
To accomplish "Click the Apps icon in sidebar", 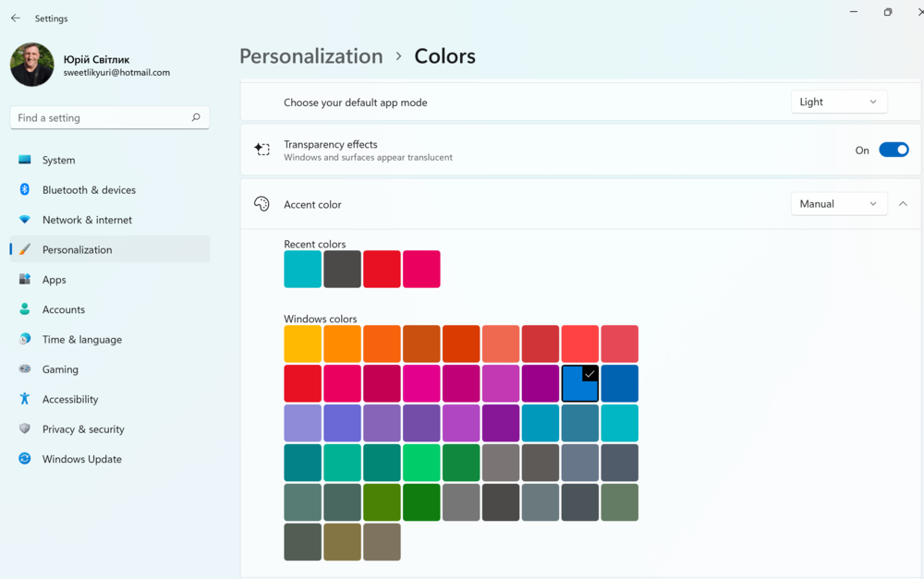I will (x=25, y=280).
